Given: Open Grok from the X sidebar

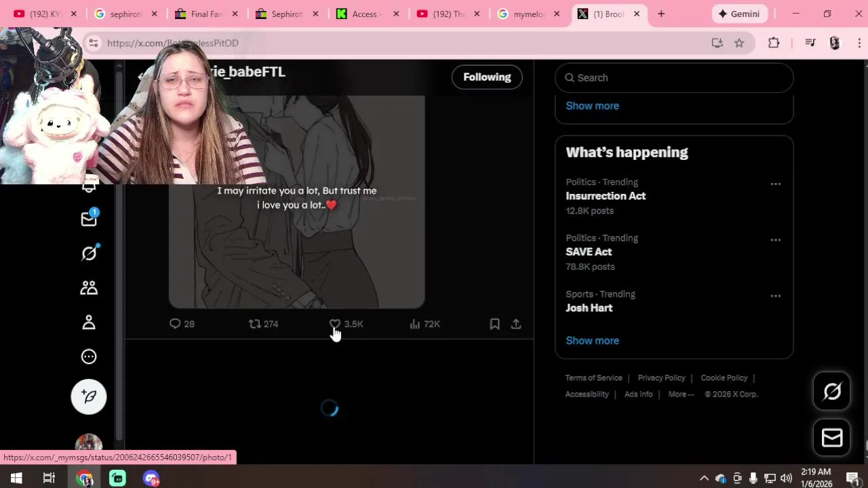Looking at the screenshot, I should (89, 253).
